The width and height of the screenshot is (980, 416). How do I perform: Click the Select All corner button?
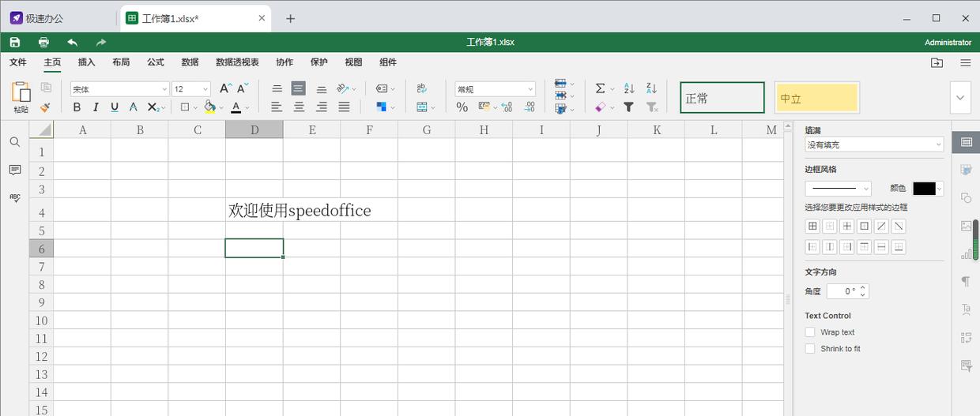[x=41, y=129]
